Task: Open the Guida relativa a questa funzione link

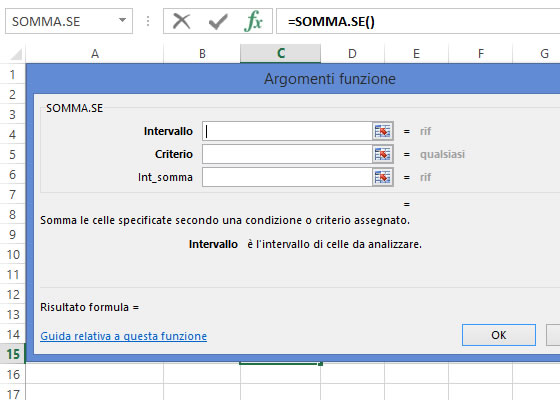Action: click(123, 336)
